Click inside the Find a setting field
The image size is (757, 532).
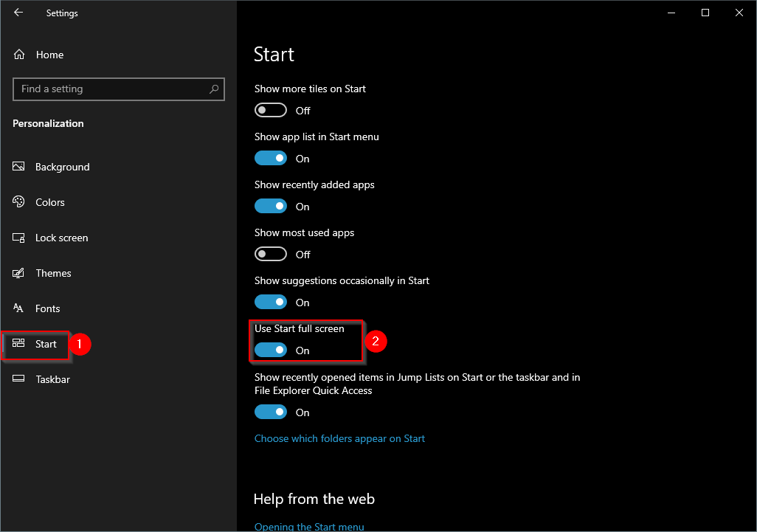point(103,89)
